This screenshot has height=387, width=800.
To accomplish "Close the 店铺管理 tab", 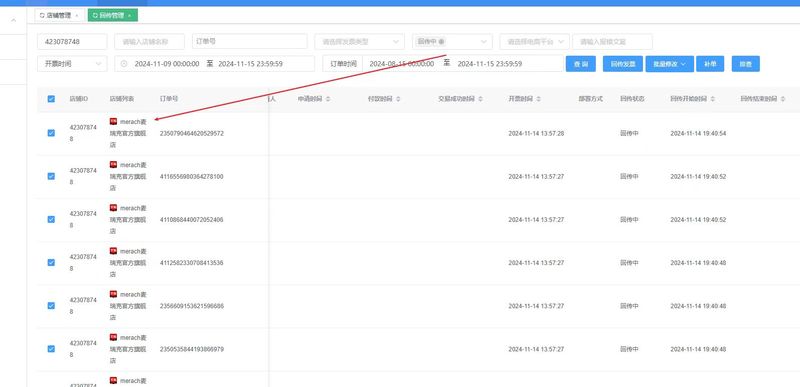I will (x=77, y=16).
